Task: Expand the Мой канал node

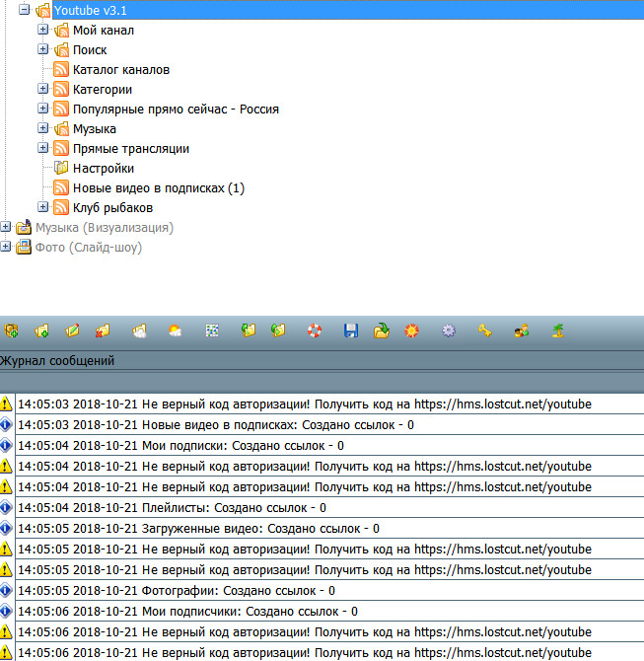Action: pos(43,30)
